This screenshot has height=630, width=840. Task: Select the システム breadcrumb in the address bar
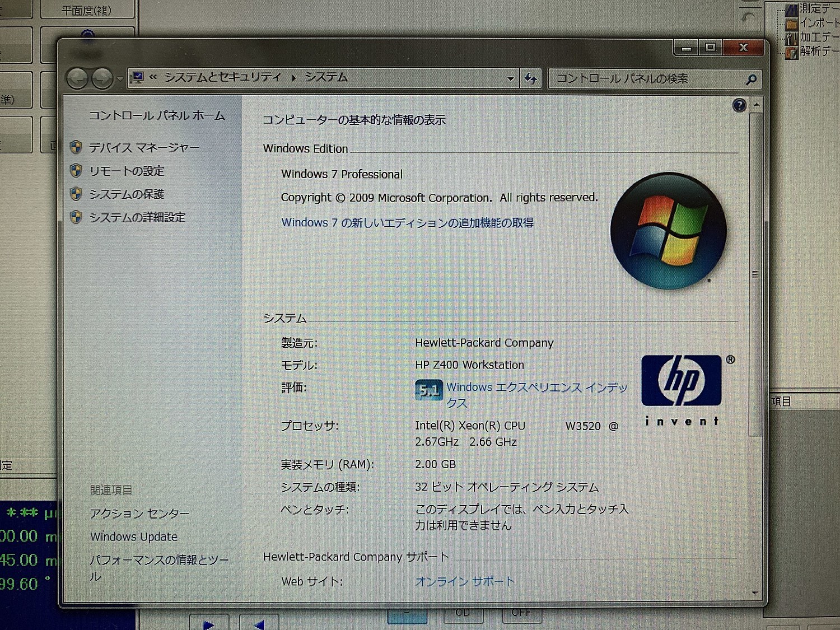click(x=326, y=77)
